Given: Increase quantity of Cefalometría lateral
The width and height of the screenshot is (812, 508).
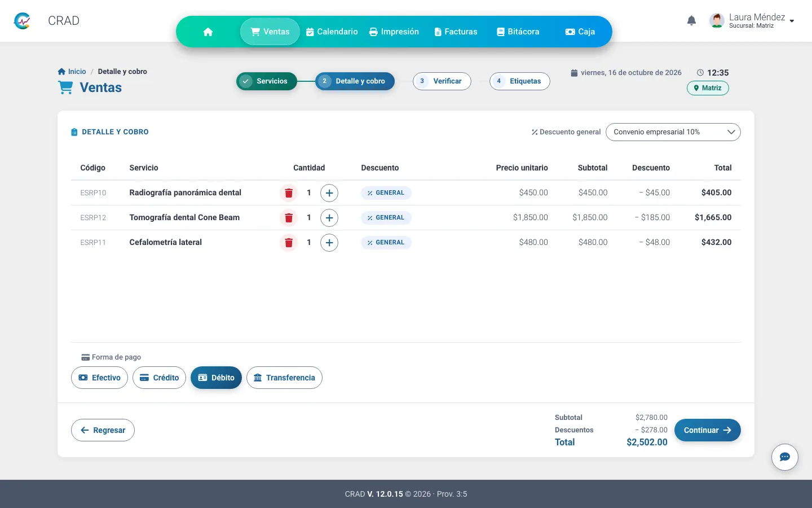Looking at the screenshot, I should [x=329, y=243].
